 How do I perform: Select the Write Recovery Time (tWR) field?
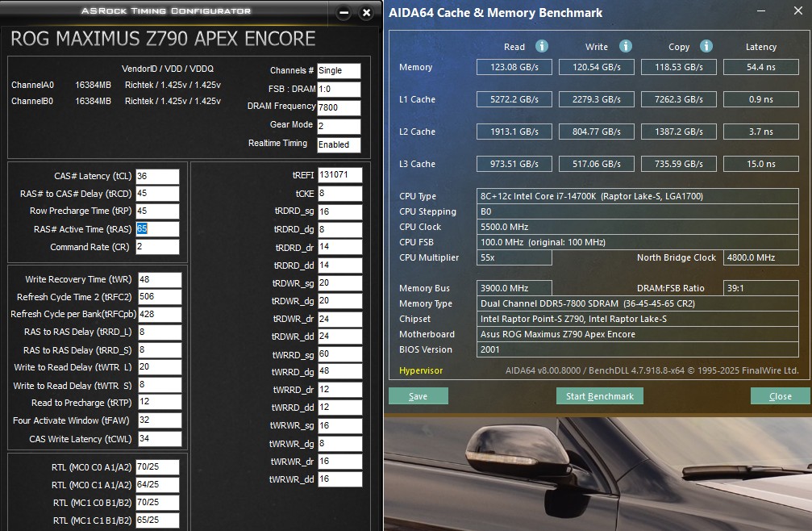click(160, 280)
